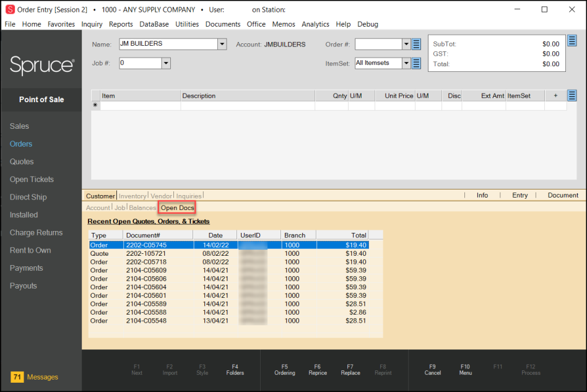
Task: Open the 71 Messages badge
Action: (x=17, y=377)
